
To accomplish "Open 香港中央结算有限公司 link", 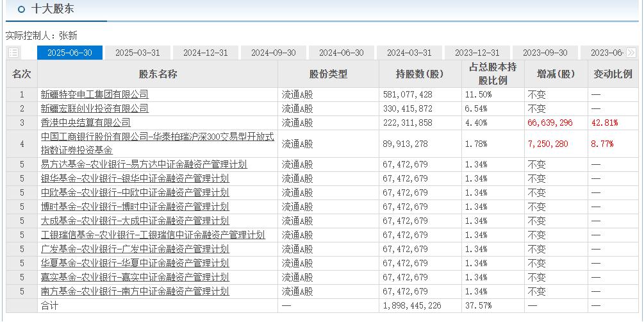I will tap(85, 123).
